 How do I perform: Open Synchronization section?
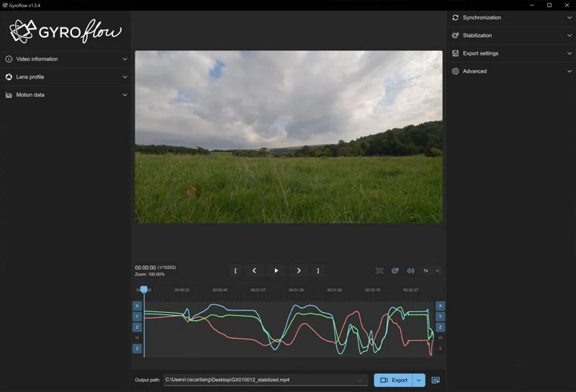tap(511, 17)
